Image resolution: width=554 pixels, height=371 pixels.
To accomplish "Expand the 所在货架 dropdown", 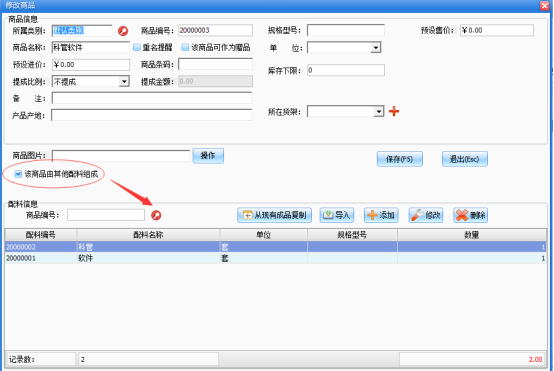I will point(379,112).
